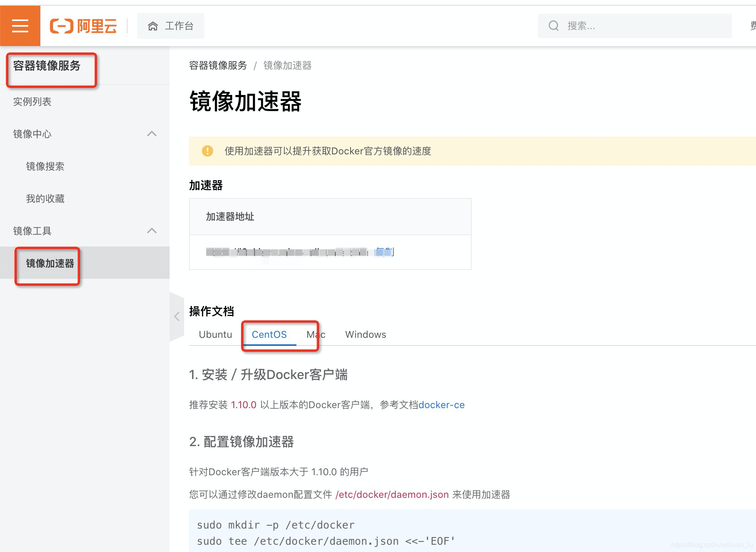Image resolution: width=756 pixels, height=552 pixels.
Task: Click /etc/docker/daemon.json highlighted path
Action: (x=392, y=495)
